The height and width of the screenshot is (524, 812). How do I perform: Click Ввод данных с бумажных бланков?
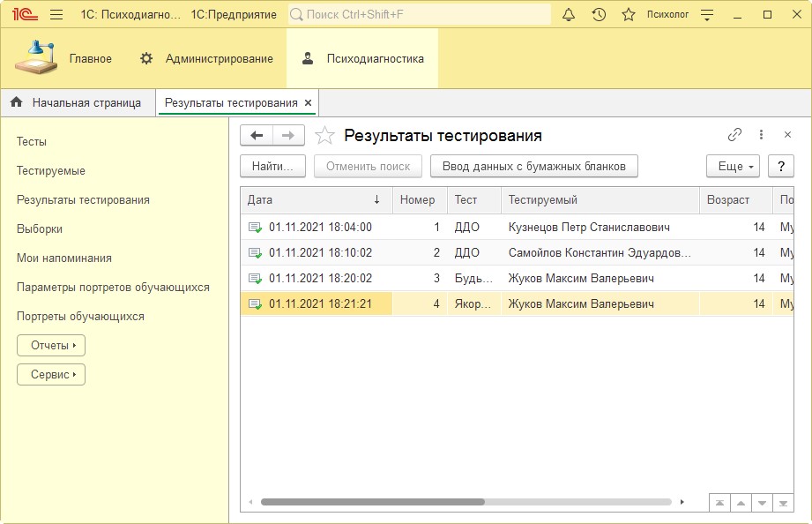pos(533,166)
